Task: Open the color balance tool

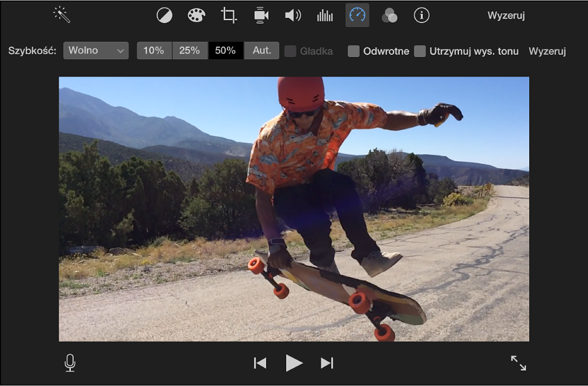Action: tap(164, 16)
